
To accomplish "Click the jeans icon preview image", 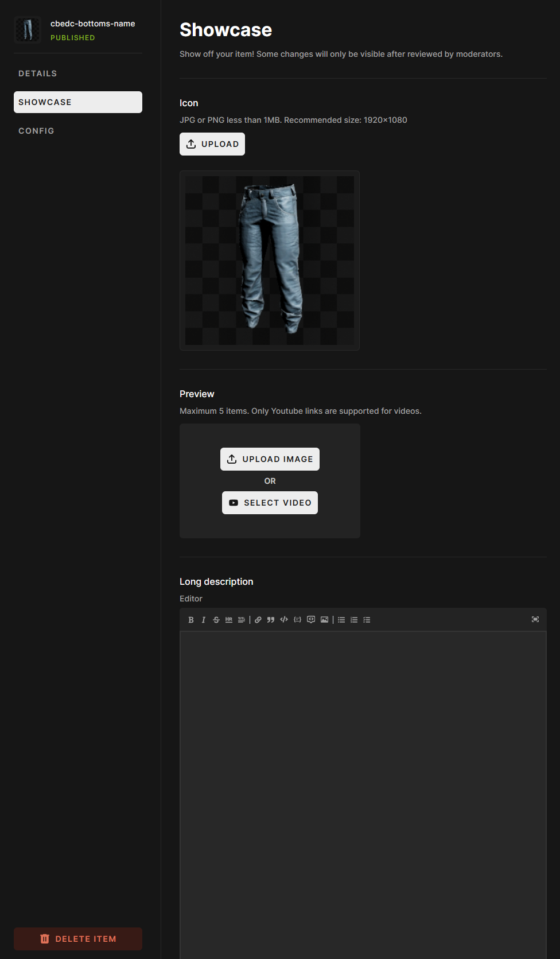I will pyautogui.click(x=270, y=261).
